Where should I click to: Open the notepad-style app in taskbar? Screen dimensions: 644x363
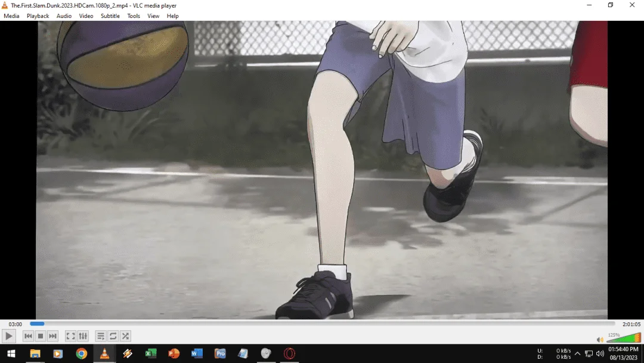click(243, 353)
